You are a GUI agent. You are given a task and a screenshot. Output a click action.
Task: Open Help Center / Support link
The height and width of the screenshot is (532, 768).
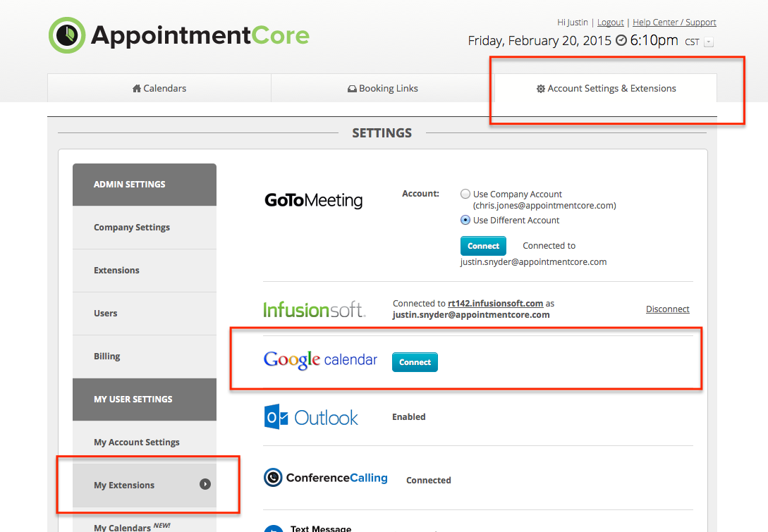point(674,23)
